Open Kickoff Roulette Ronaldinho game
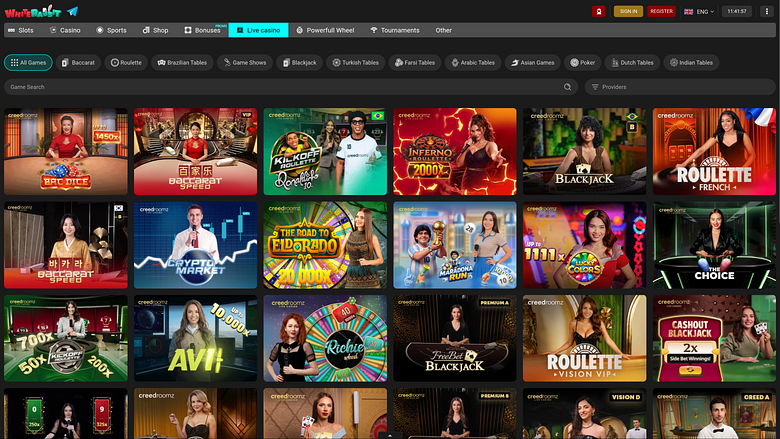This screenshot has width=780, height=439. tap(325, 151)
